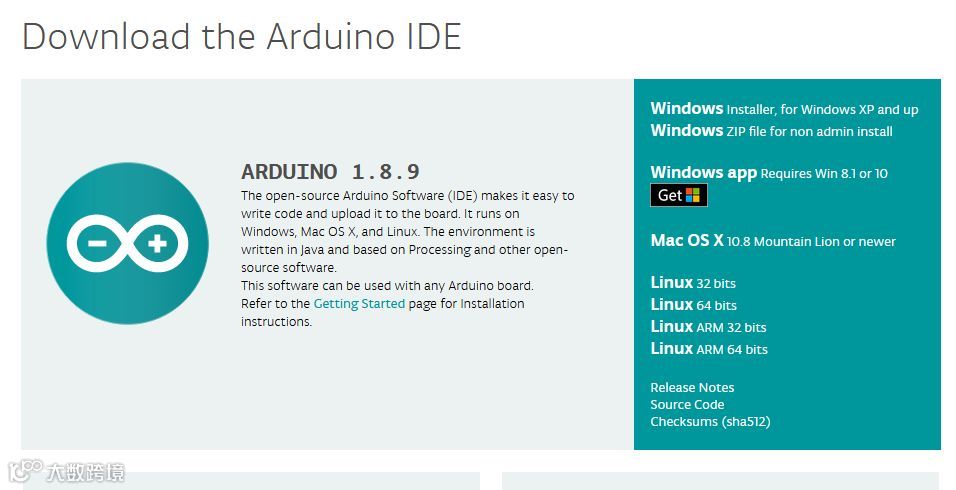Viewport: 956px width, 490px height.
Task: Click the watermark logo at bottom left
Action: [66, 471]
